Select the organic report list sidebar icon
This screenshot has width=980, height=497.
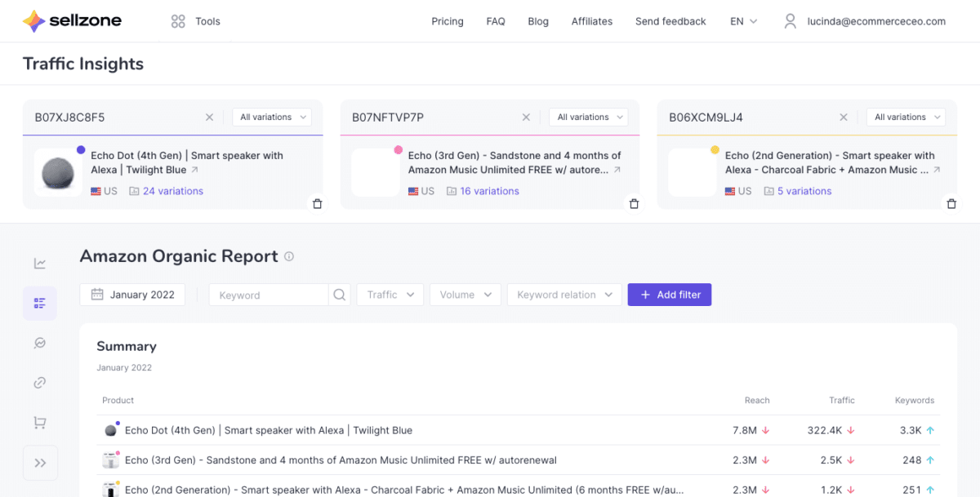tap(40, 303)
